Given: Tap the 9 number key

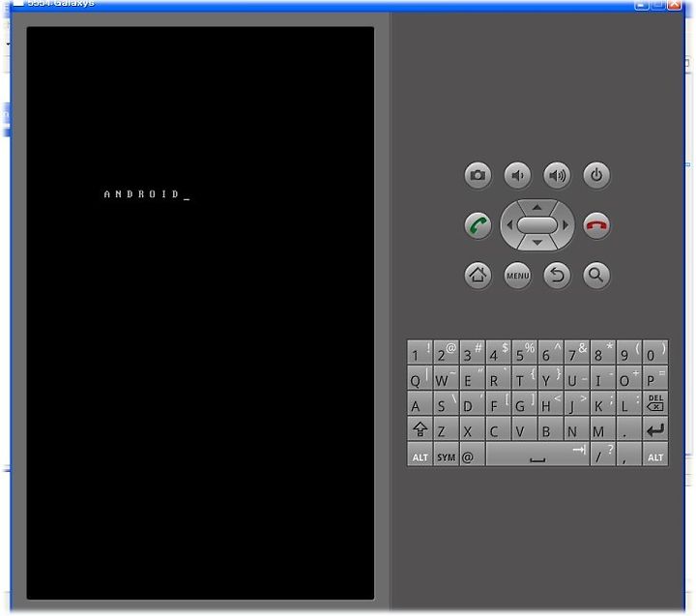Looking at the screenshot, I should (x=629, y=352).
